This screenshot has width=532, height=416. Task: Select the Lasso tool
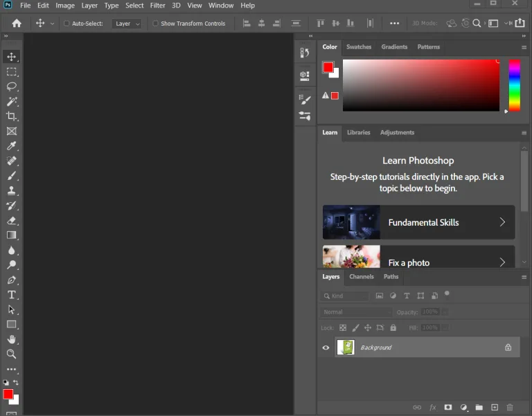12,87
